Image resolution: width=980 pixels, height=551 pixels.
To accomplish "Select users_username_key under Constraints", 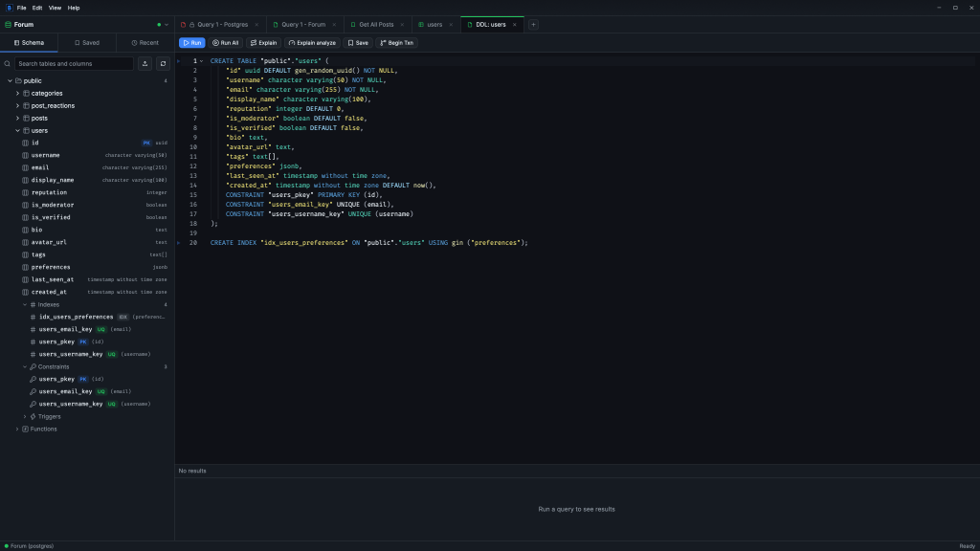I will click(86, 405).
